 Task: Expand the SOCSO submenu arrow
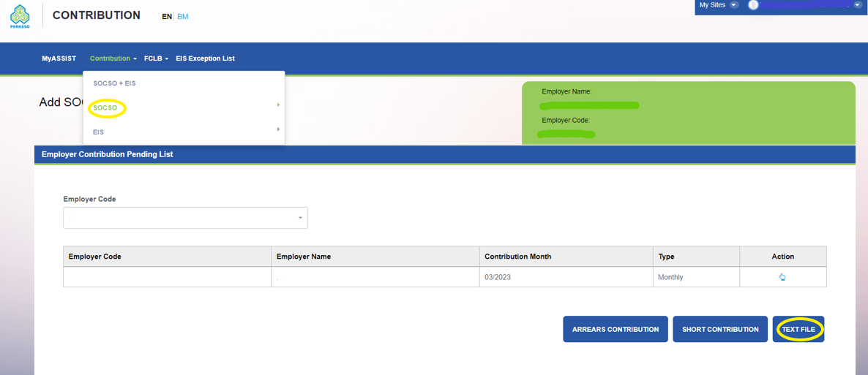click(278, 105)
